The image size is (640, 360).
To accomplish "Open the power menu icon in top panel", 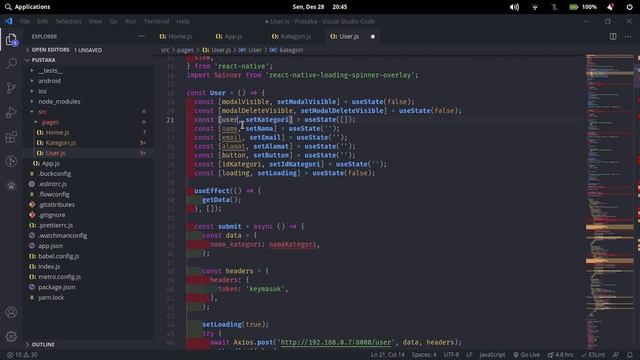I will coord(629,7).
